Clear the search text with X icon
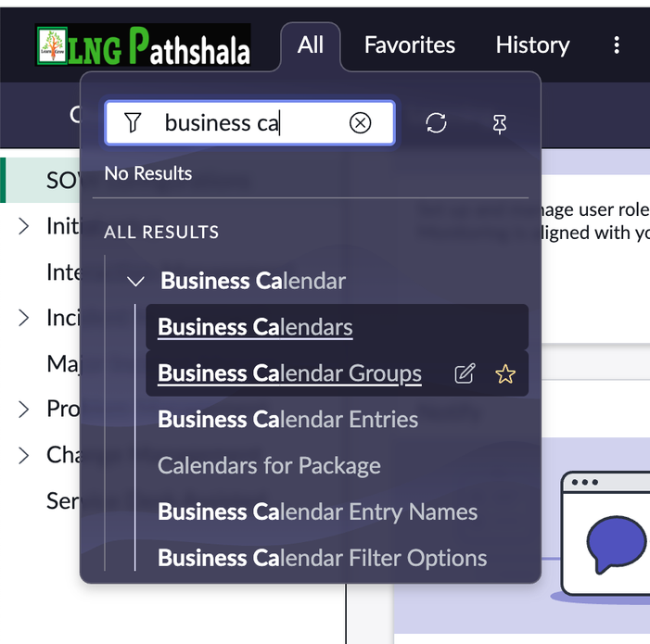650x644 pixels. [x=360, y=123]
